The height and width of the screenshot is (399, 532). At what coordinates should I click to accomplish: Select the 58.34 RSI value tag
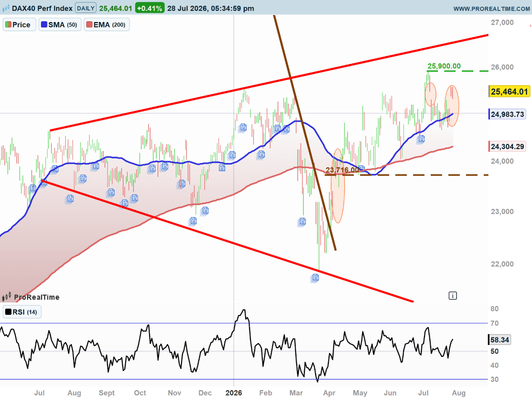500,340
